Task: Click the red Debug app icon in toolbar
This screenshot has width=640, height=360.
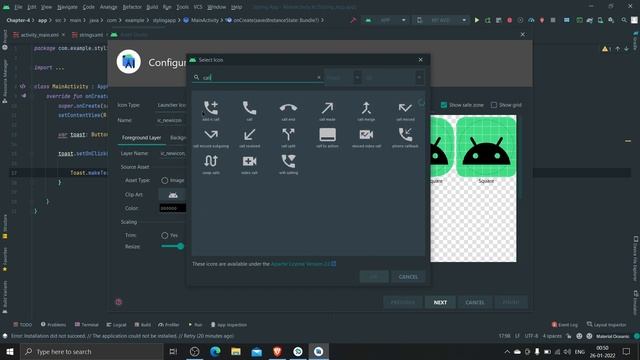Action: pos(509,20)
